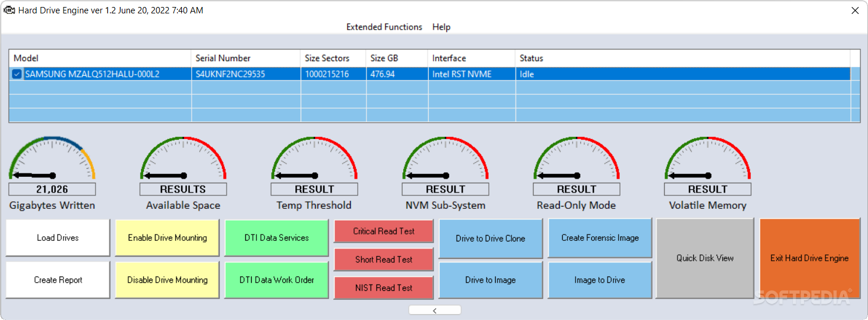Image resolution: width=868 pixels, height=320 pixels.
Task: Open Quick Disk View
Action: 705,258
